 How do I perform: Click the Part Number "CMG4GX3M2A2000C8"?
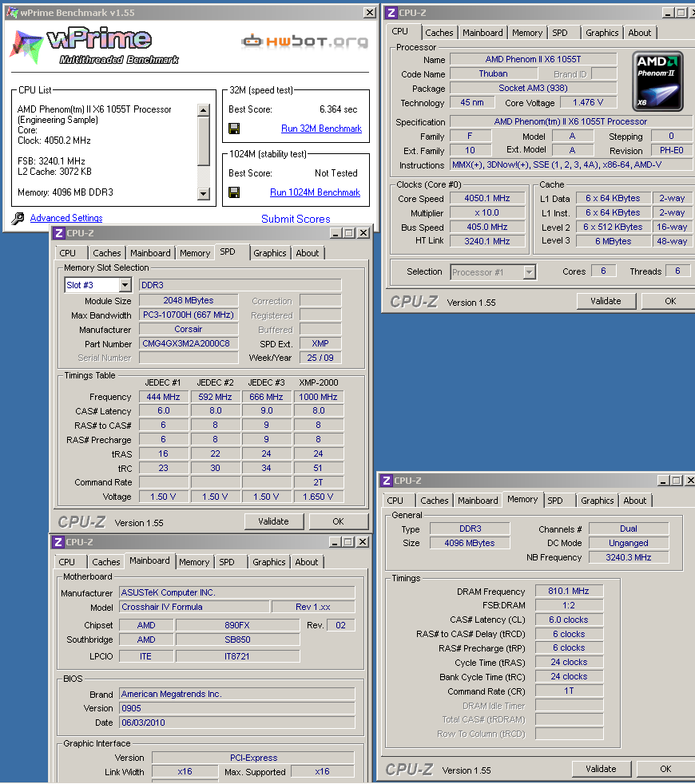189,343
